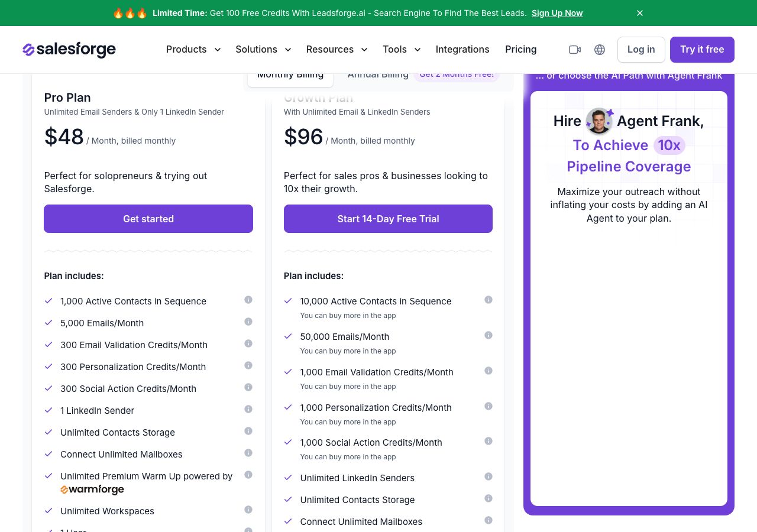
Task: Follow the Sign Up Now link
Action: click(557, 13)
